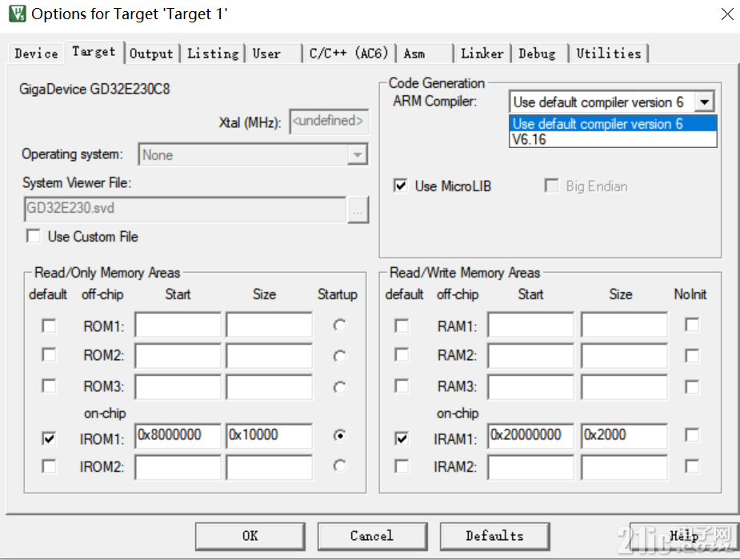
Task: Select the IROM1 Startup radio button
Action: coord(339,435)
